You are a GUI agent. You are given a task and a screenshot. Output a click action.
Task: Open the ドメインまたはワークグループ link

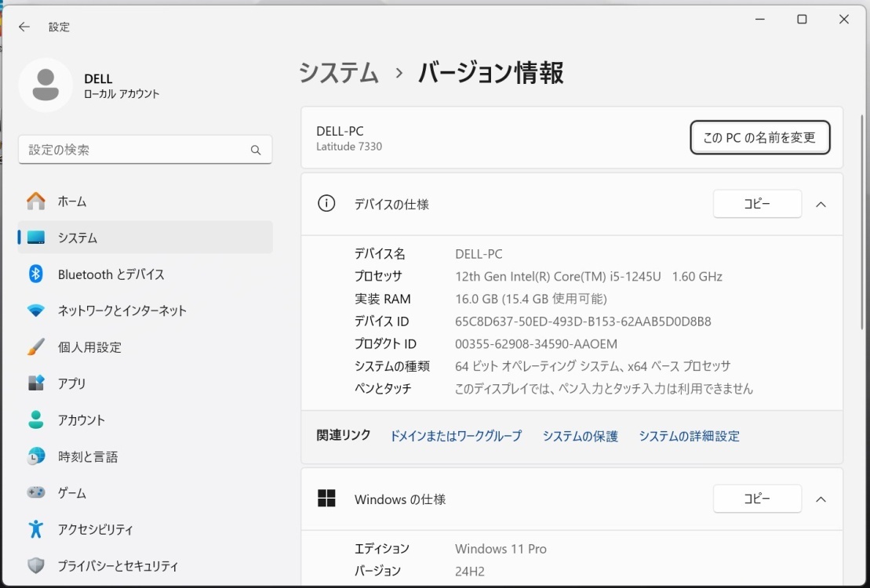point(455,436)
